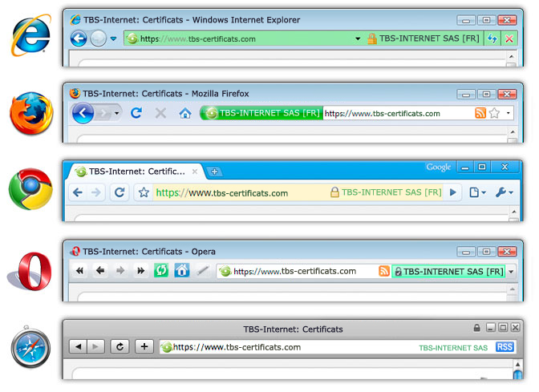The height and width of the screenshot is (392, 539).
Task: Bookmark page with Firefox star icon
Action: pyautogui.click(x=494, y=113)
